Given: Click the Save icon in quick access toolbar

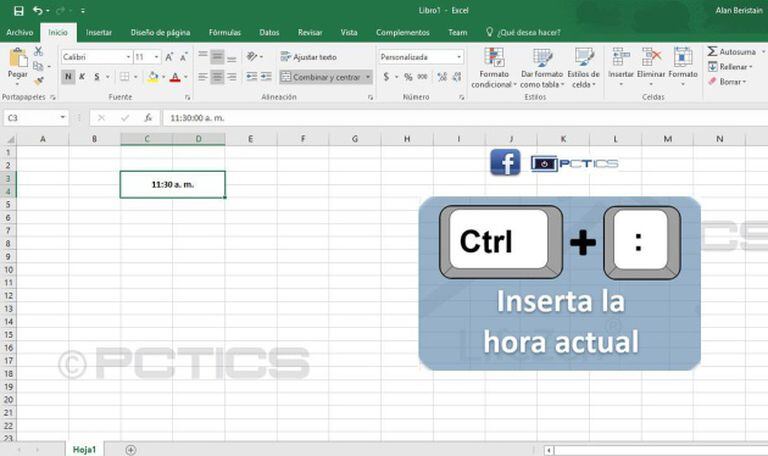Looking at the screenshot, I should 19,10.
